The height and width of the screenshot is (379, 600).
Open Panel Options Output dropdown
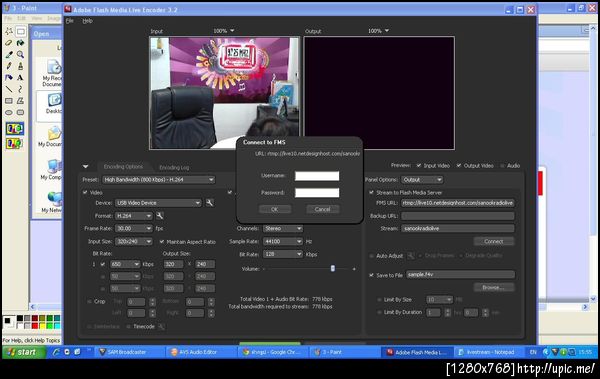422,180
